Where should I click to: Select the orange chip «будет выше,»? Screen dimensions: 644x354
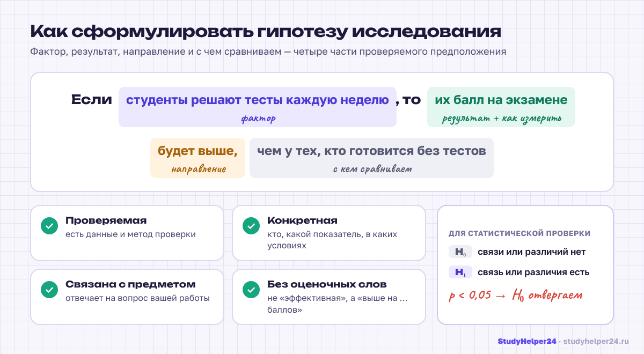click(197, 158)
